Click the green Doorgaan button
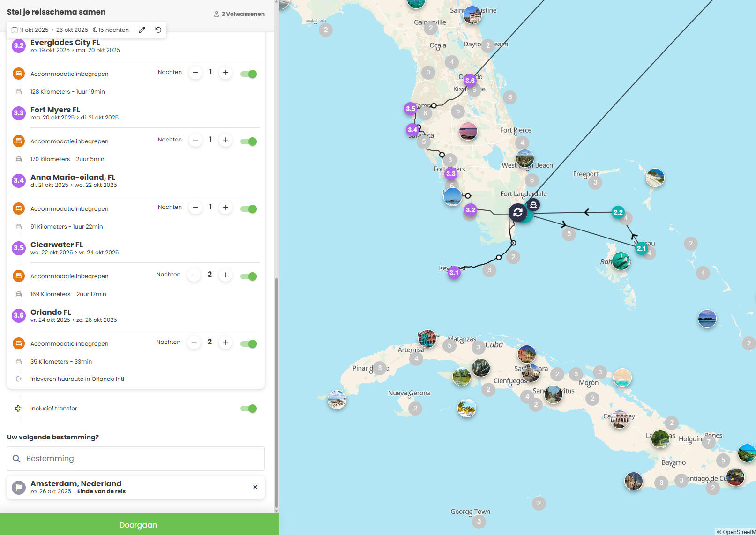The width and height of the screenshot is (756, 535). click(x=139, y=524)
